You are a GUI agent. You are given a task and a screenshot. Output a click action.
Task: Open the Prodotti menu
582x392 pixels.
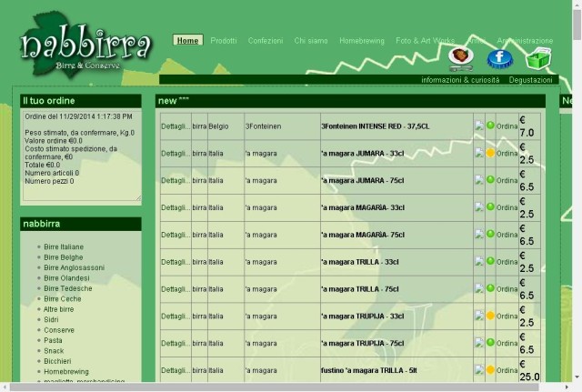pyautogui.click(x=224, y=40)
